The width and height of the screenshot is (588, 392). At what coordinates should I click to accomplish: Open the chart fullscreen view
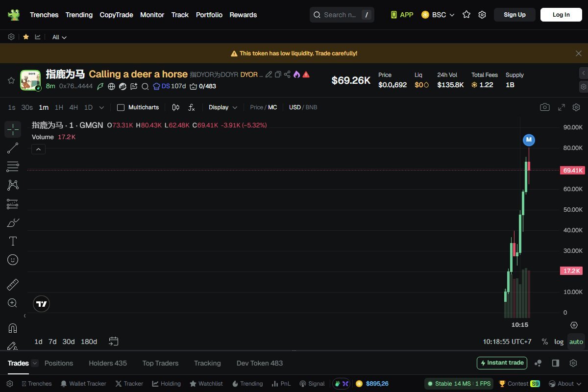pyautogui.click(x=561, y=107)
